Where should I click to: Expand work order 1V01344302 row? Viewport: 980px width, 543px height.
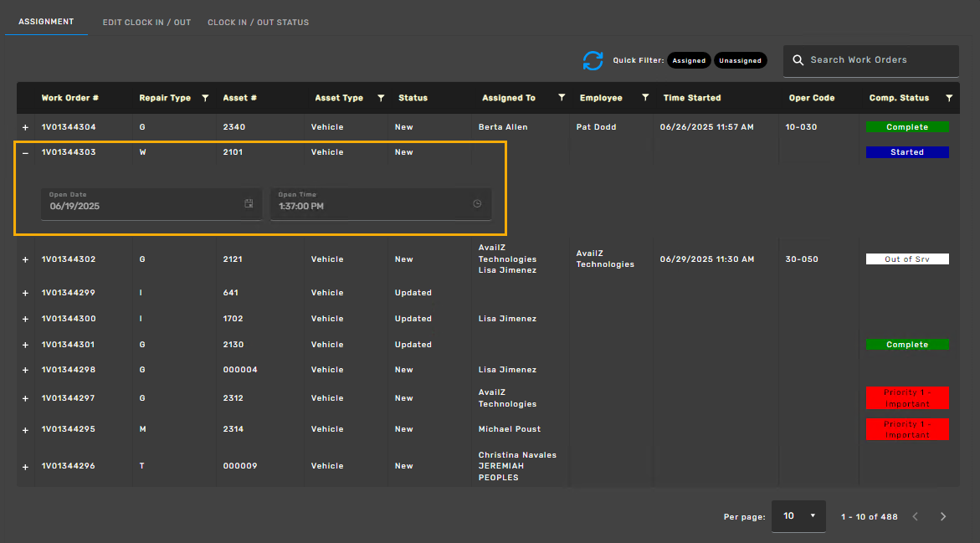(x=25, y=260)
